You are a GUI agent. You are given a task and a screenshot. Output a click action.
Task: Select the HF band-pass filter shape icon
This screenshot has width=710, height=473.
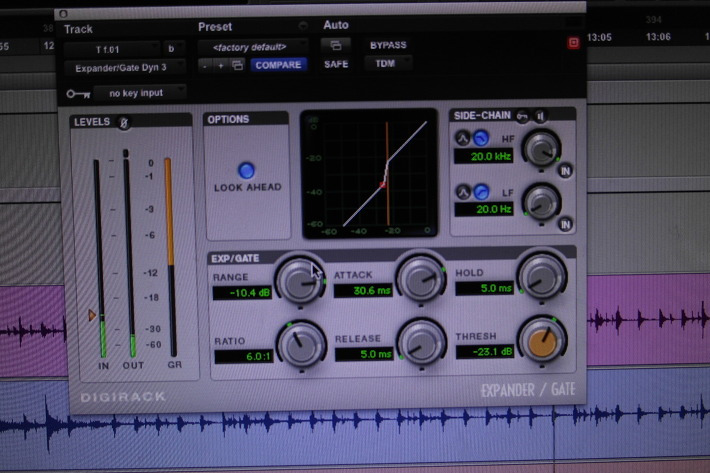coord(462,138)
